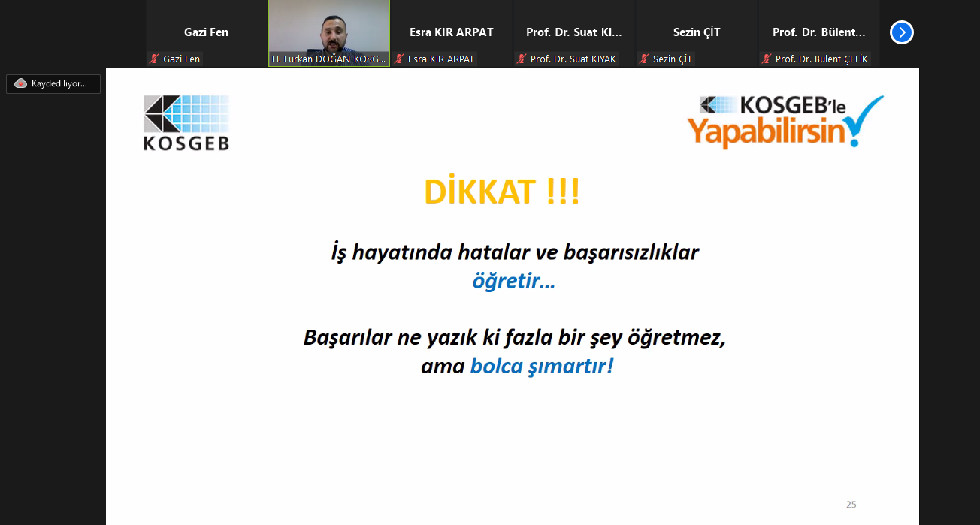This screenshot has width=980, height=525.
Task: Select the Prof. Dr. Bülent ÇELİK tile
Action: click(x=818, y=32)
